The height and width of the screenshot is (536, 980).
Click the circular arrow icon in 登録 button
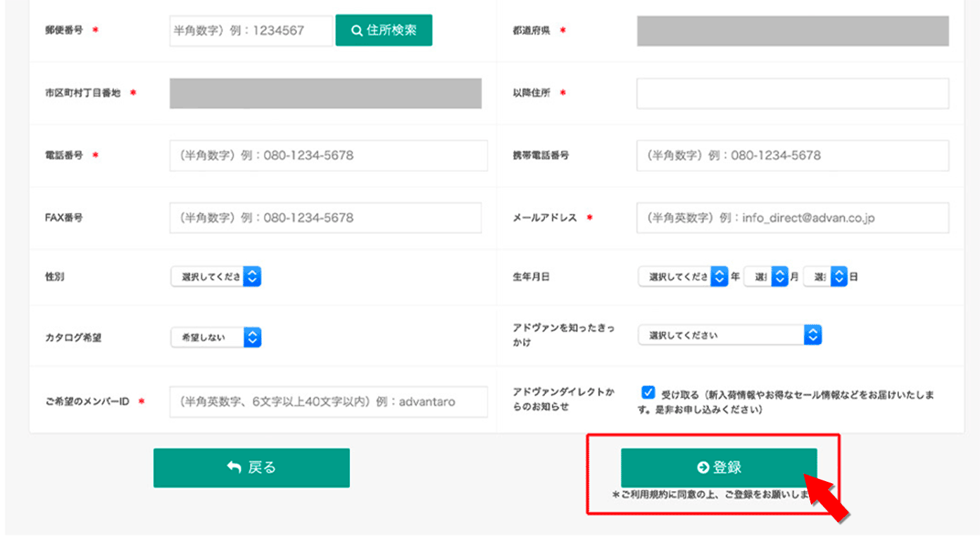coord(701,466)
